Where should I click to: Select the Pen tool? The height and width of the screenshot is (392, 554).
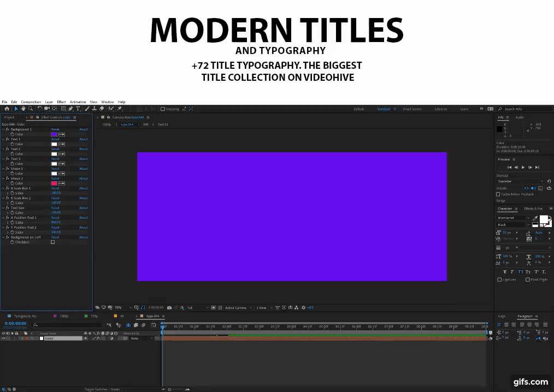click(x=70, y=109)
